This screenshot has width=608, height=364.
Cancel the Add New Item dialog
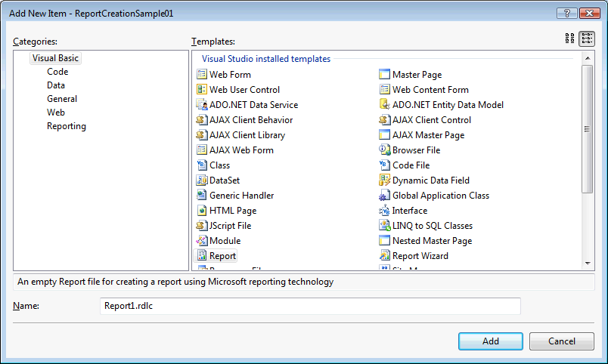[x=561, y=341]
